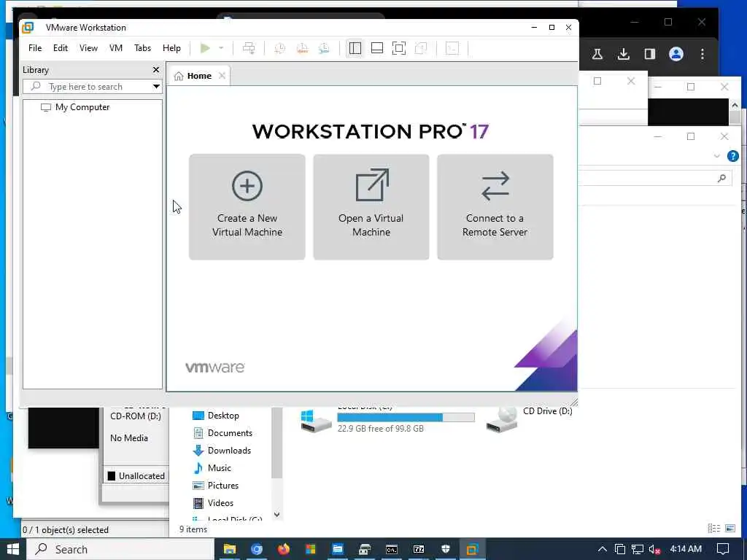Click the muted speaker volume tray icon
Screen dimensions: 747x560
pos(655,550)
